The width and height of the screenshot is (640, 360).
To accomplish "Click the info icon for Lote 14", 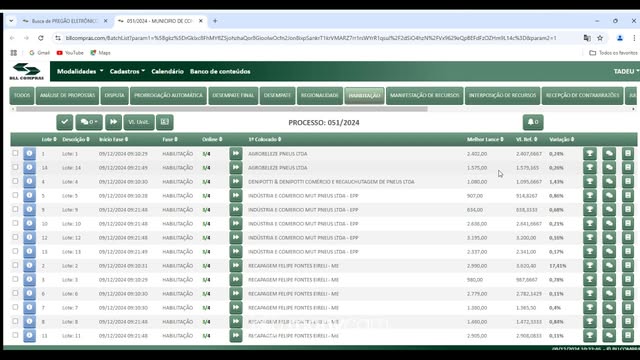I will point(29,167).
